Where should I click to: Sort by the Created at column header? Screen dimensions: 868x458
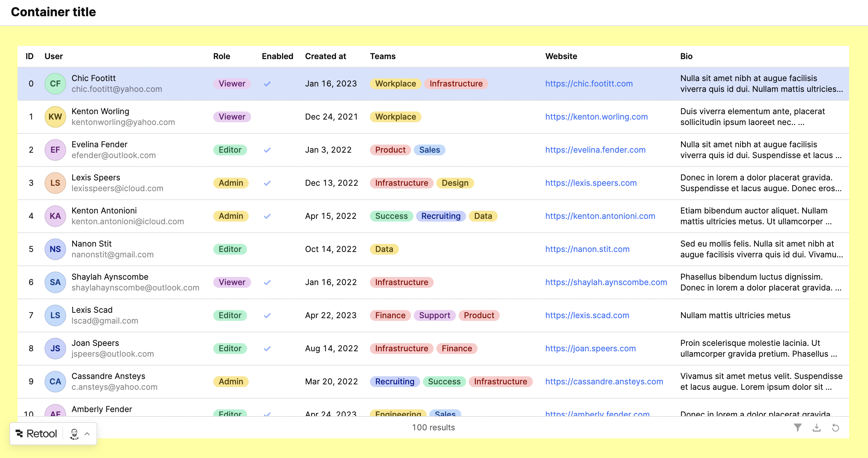pyautogui.click(x=325, y=56)
